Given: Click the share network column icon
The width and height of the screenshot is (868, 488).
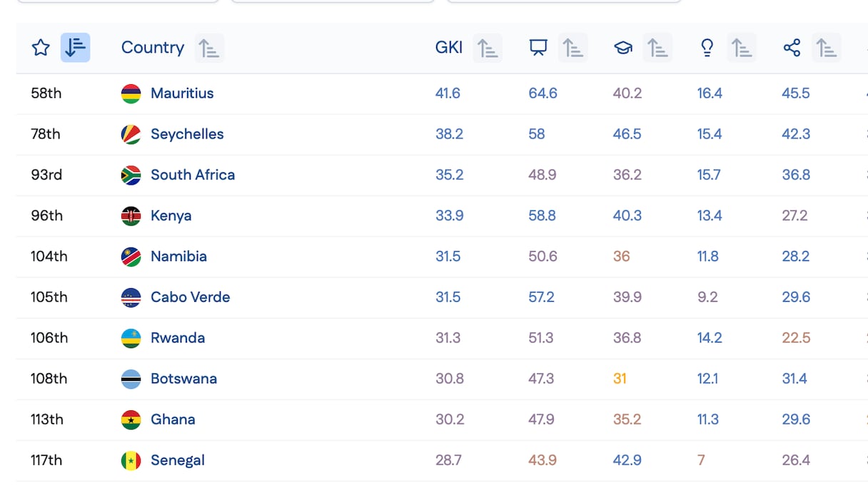Looking at the screenshot, I should click(792, 48).
